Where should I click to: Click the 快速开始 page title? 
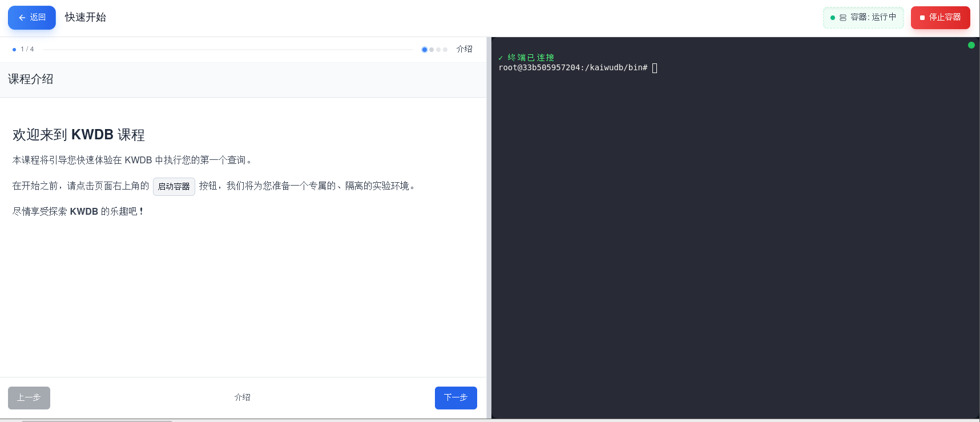click(86, 17)
